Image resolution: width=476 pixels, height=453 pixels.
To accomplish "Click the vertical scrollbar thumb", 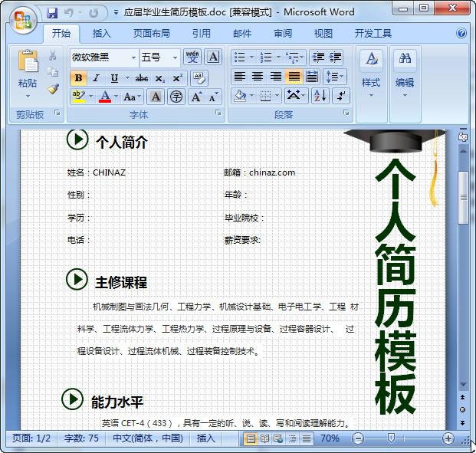I will (x=463, y=197).
